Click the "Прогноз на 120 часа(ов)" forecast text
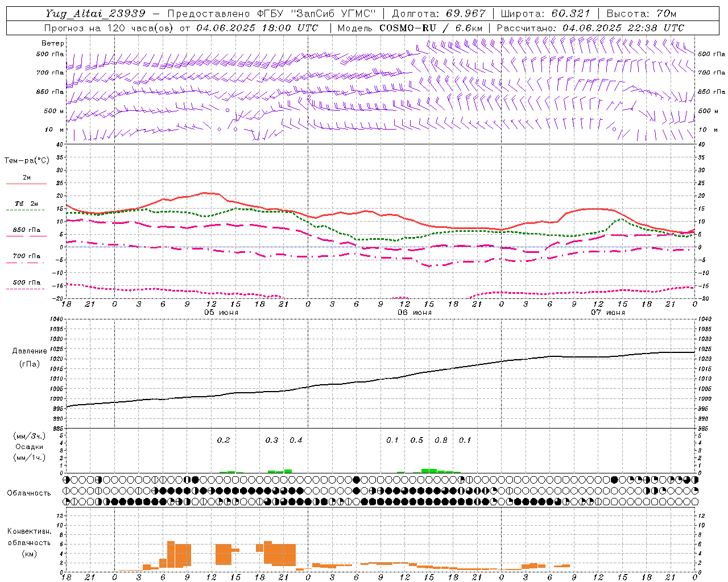 (x=110, y=28)
